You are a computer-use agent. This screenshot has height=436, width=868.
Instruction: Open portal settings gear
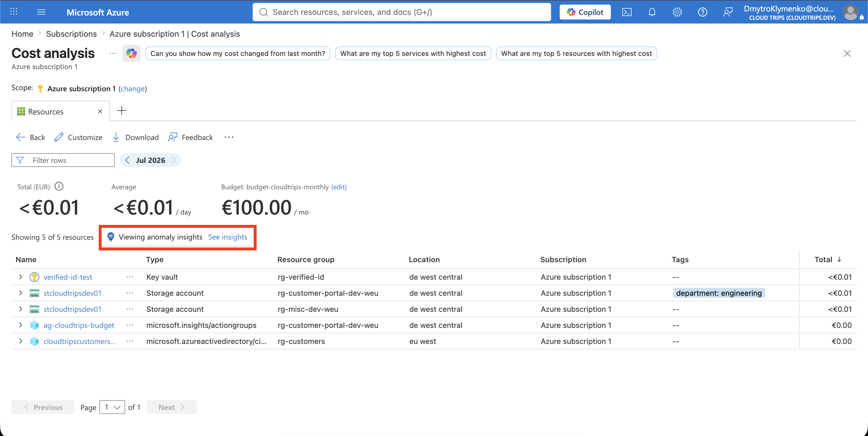[x=677, y=12]
